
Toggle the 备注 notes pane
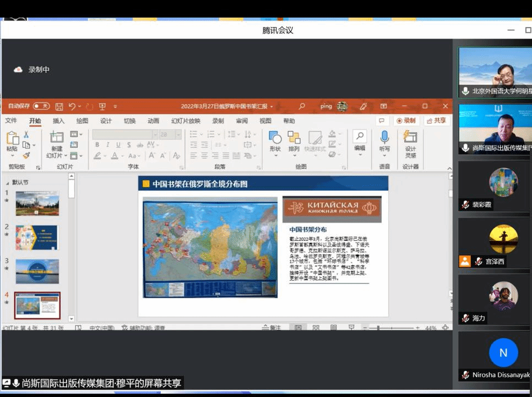tap(272, 328)
